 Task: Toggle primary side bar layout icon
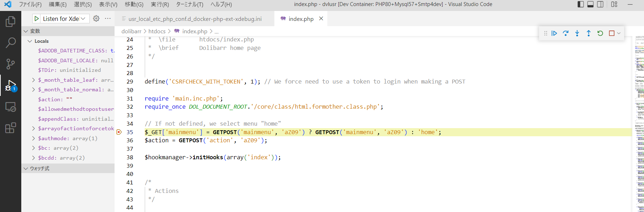581,4
